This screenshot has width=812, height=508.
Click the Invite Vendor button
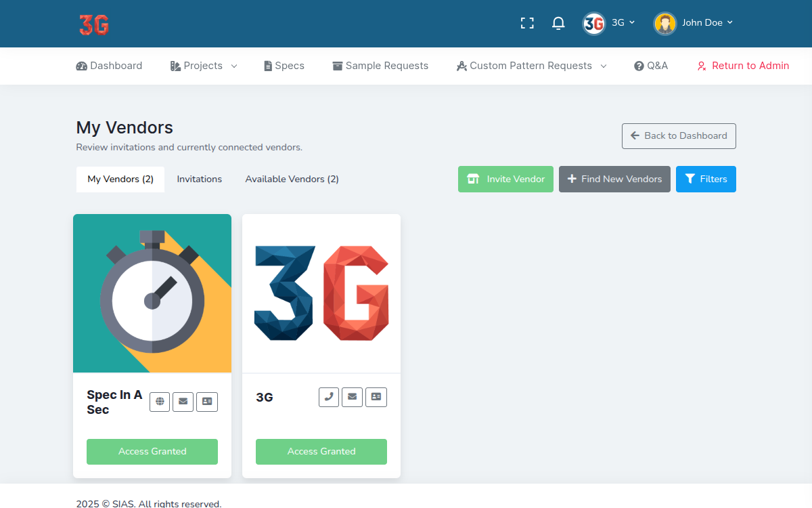tap(505, 179)
